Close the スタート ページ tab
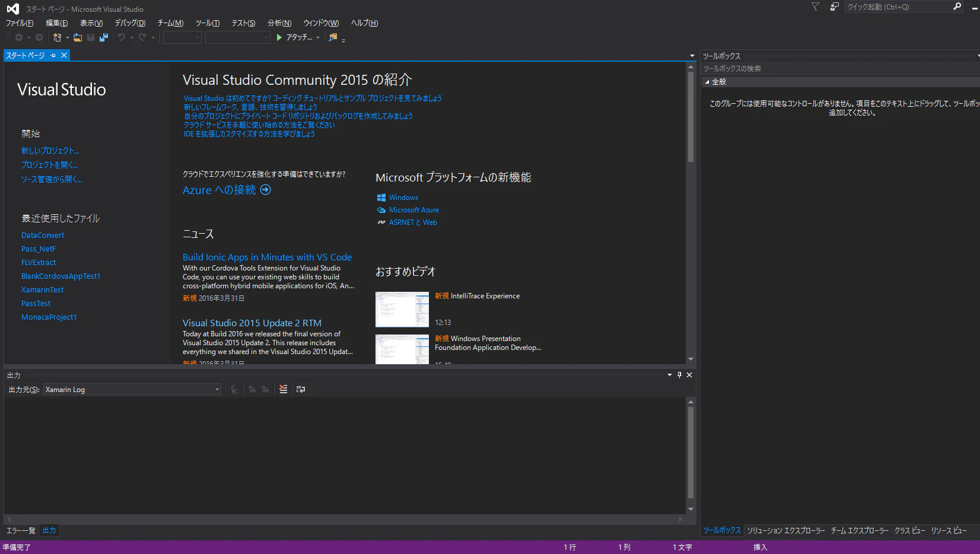980x554 pixels. tap(64, 55)
